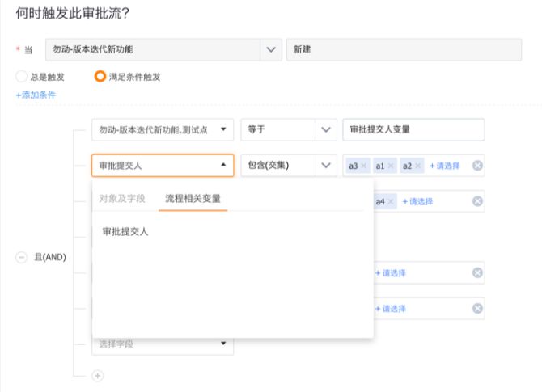This screenshot has height=392, width=542.
Task: Select the 满足条件触发 radio option
Action: click(x=100, y=77)
